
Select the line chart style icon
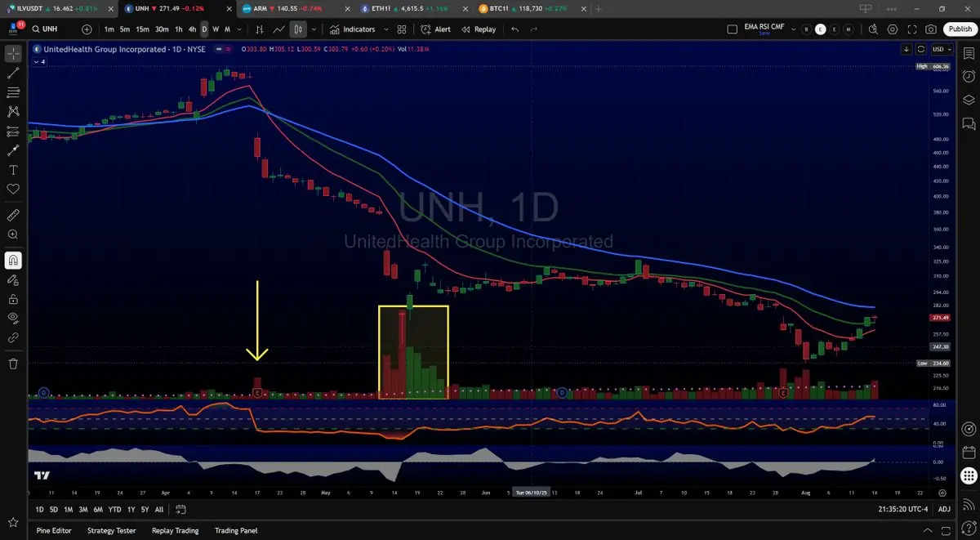[x=278, y=29]
